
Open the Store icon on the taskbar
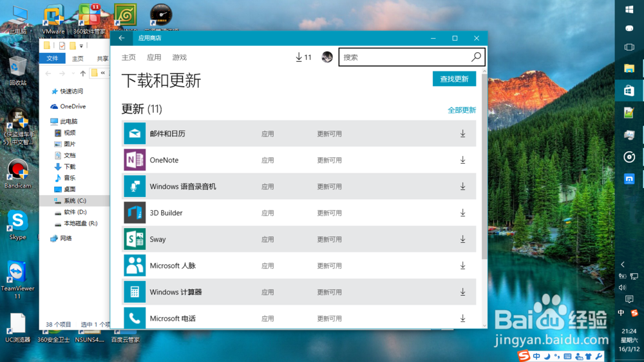(x=629, y=90)
